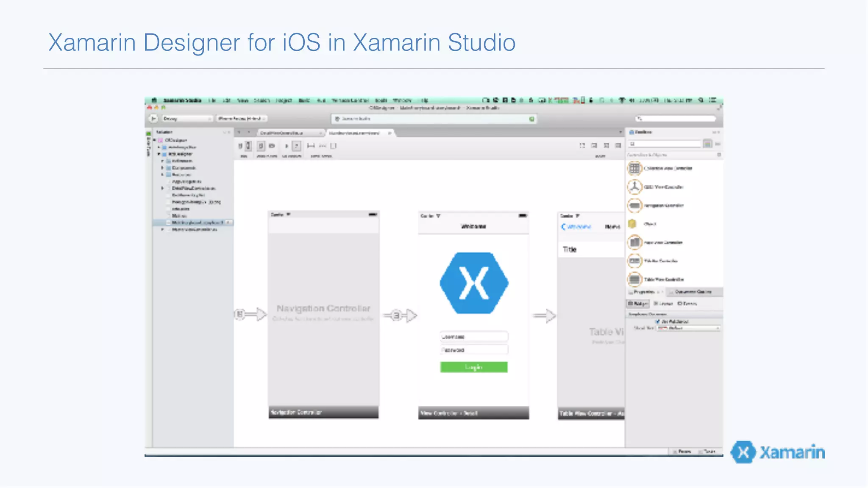
Task: Click the Run play button in toolbar
Action: click(153, 119)
